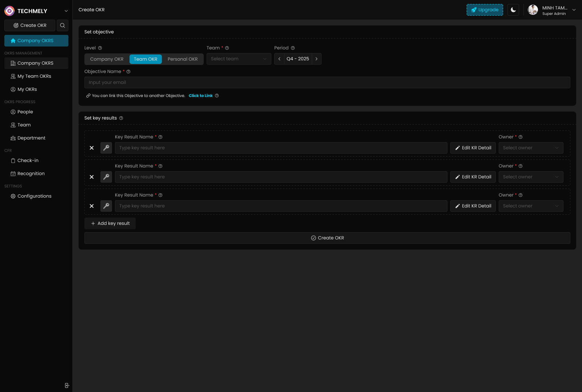Image resolution: width=582 pixels, height=392 pixels.
Task: Click help icon after Click to Link
Action: click(x=217, y=96)
